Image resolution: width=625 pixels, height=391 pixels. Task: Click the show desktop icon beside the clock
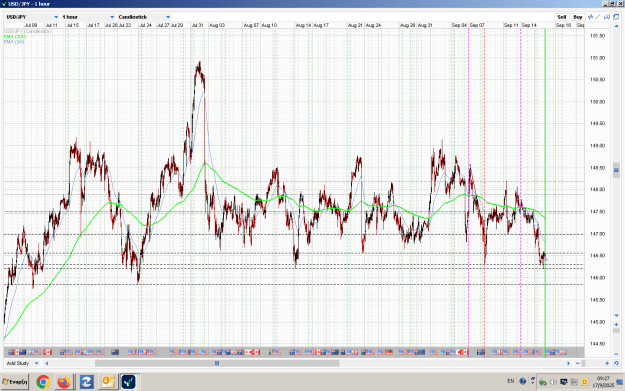point(619,382)
